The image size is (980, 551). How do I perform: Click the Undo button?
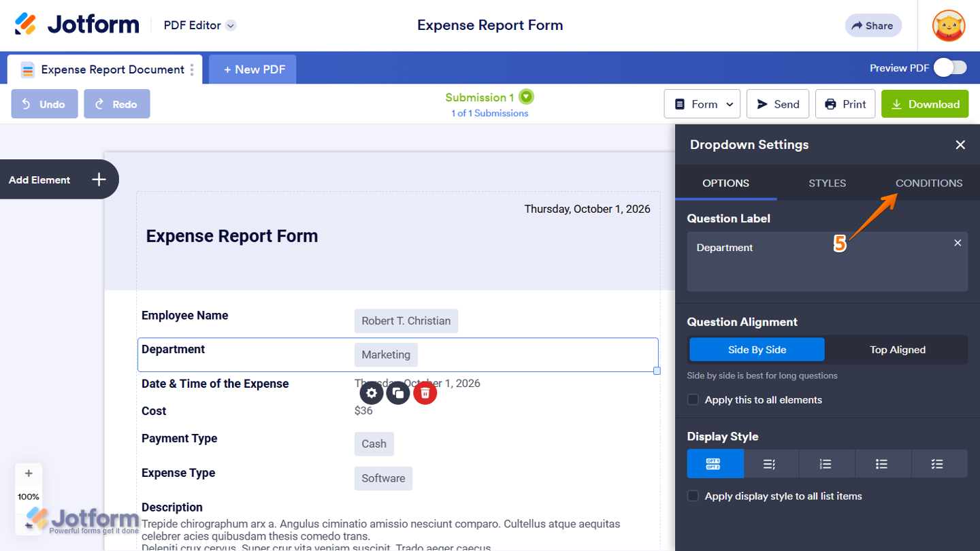pyautogui.click(x=45, y=104)
